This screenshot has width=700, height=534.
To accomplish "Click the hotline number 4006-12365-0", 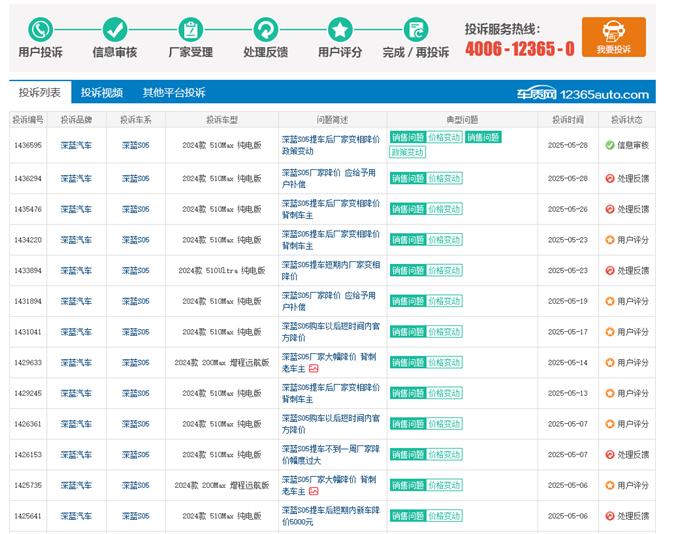I will tap(520, 49).
